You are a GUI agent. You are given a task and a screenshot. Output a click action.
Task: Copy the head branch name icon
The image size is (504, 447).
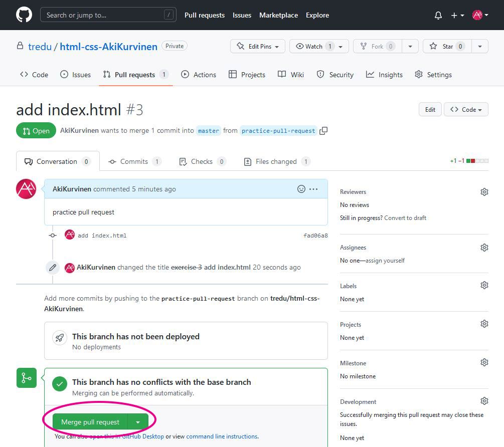click(323, 131)
